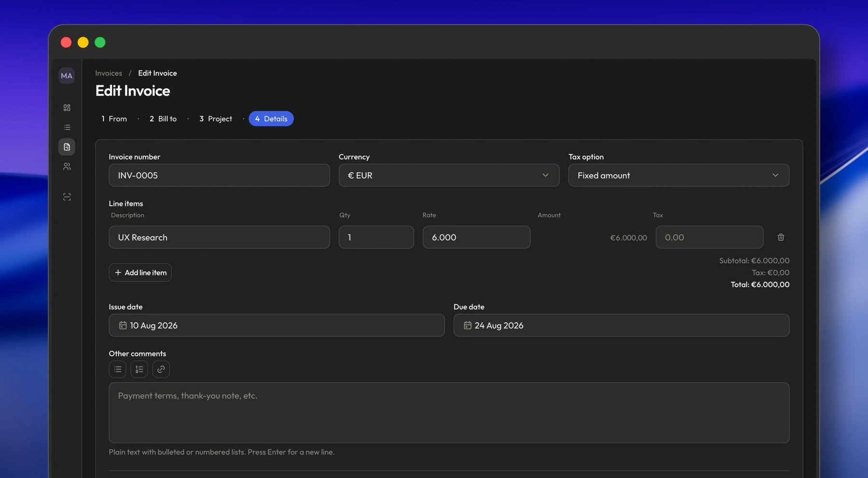
Task: Go to step 3 Project
Action: 216,119
